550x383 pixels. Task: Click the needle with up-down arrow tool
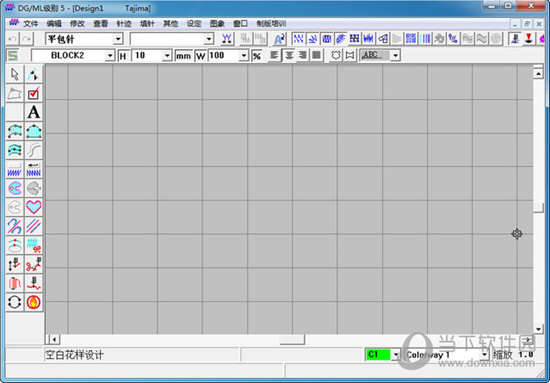coord(15,264)
